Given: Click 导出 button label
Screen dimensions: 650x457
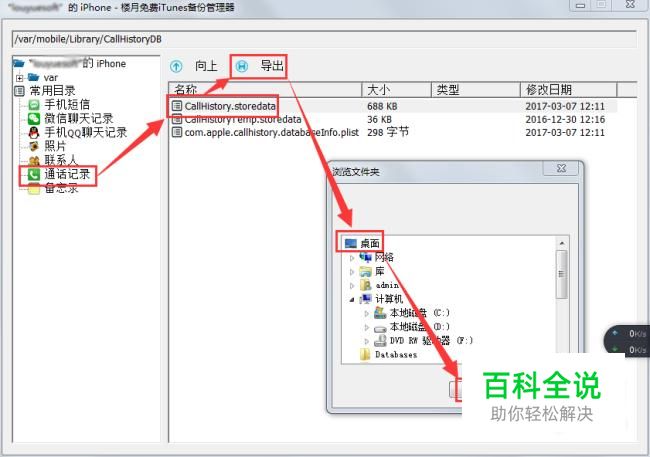Looking at the screenshot, I should click(272, 66).
